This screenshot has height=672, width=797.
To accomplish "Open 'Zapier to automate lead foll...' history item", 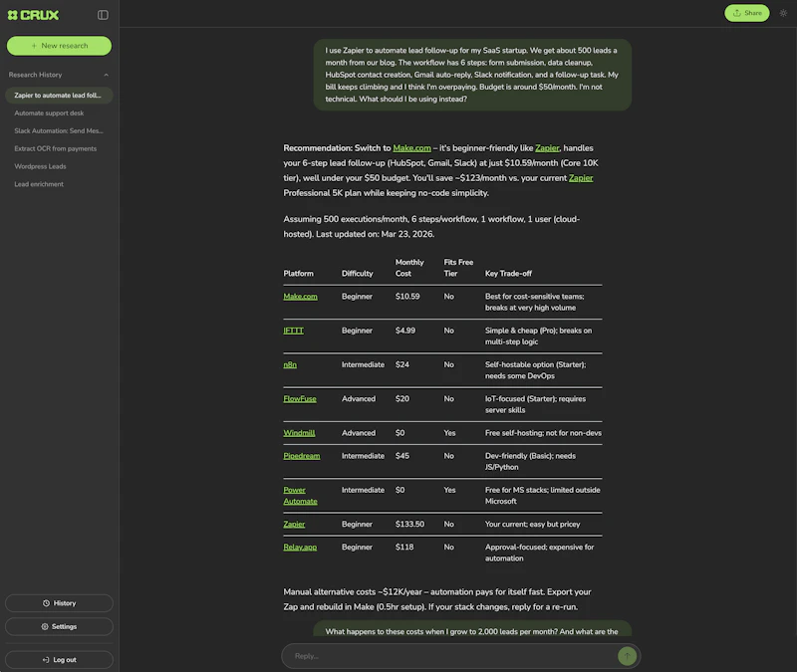I will coord(59,96).
